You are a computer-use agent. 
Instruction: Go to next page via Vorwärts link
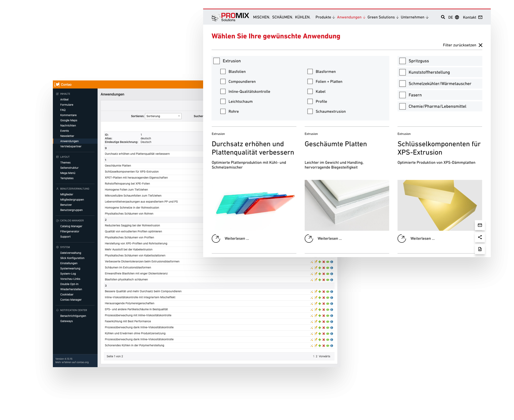pyautogui.click(x=324, y=356)
